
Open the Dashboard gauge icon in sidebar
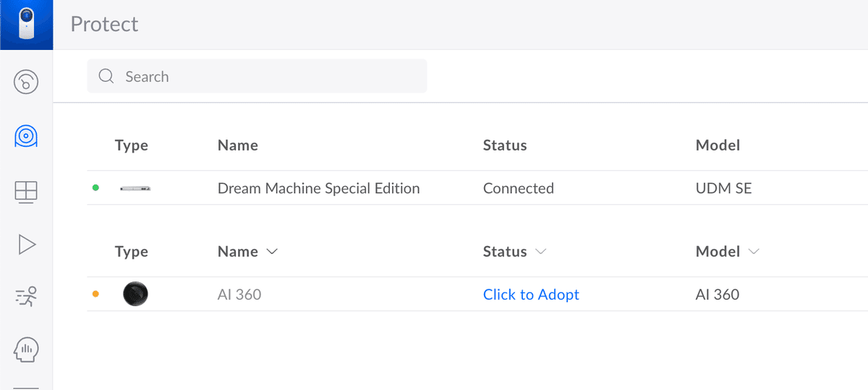(x=26, y=81)
